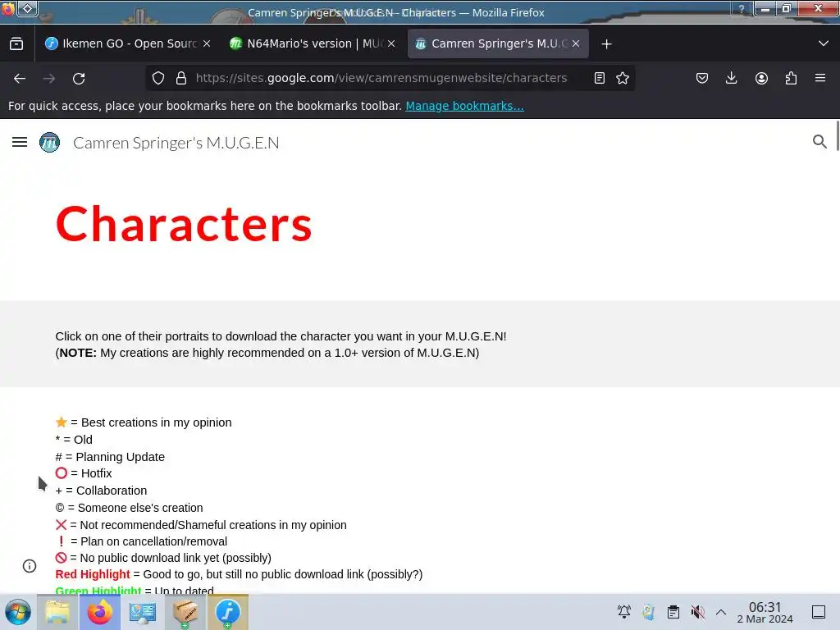This screenshot has width=840, height=630.
Task: Open the package box taskbar app
Action: click(x=185, y=612)
